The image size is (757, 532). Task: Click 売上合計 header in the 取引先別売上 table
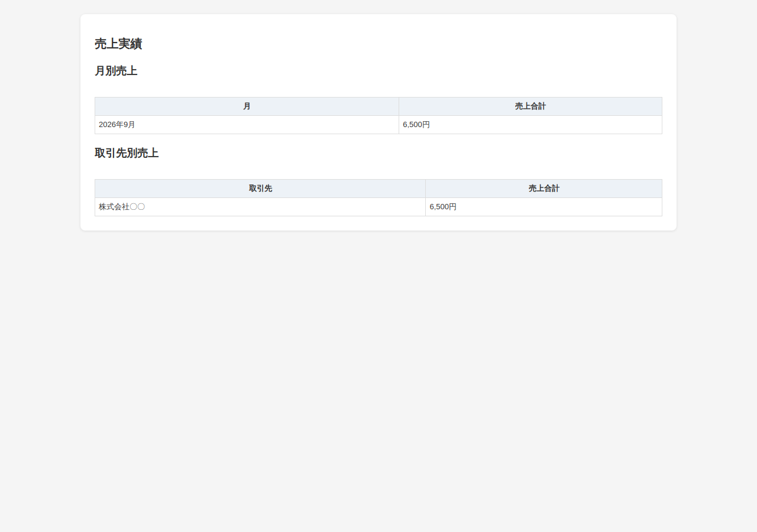tap(544, 189)
